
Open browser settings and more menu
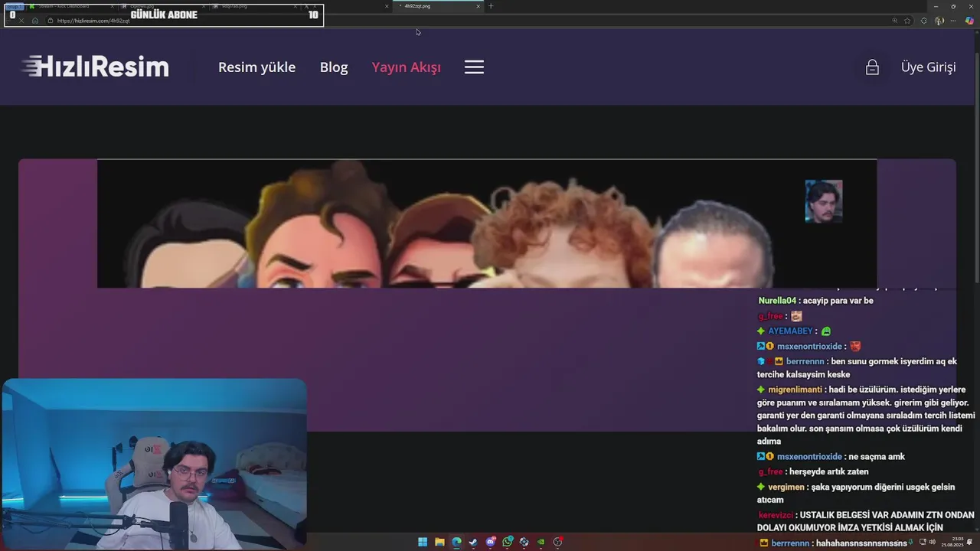955,21
